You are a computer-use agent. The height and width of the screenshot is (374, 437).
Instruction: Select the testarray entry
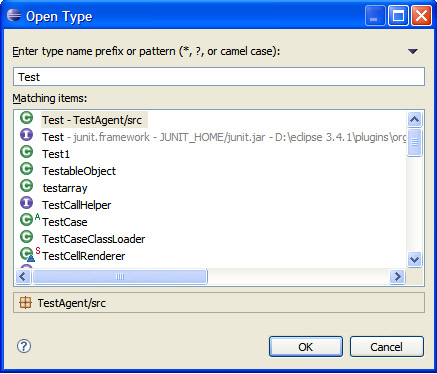(x=65, y=188)
